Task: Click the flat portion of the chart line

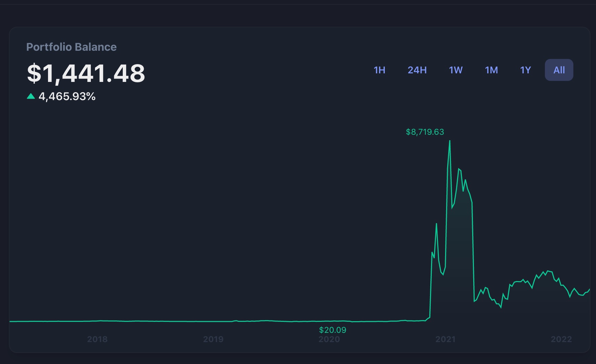Action: pos(206,321)
